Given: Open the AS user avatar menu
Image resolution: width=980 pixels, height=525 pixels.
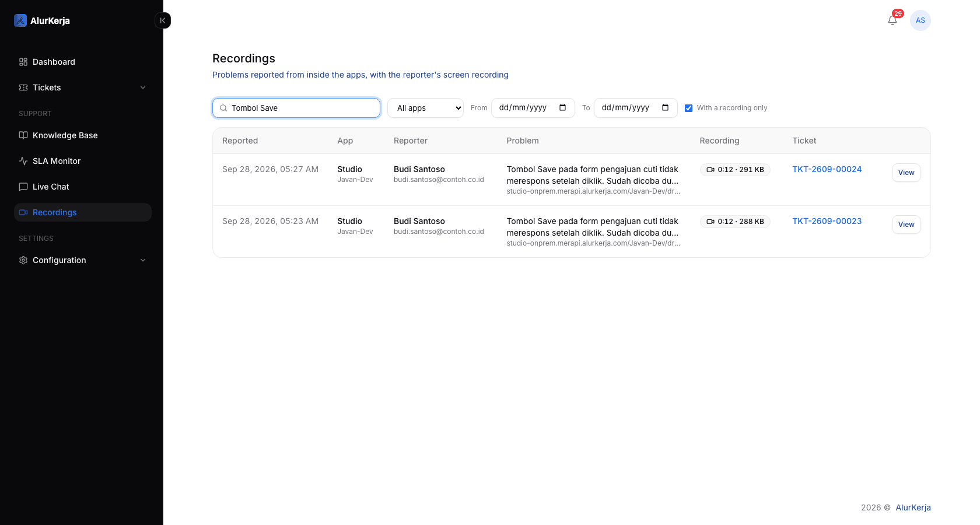Looking at the screenshot, I should coord(921,20).
